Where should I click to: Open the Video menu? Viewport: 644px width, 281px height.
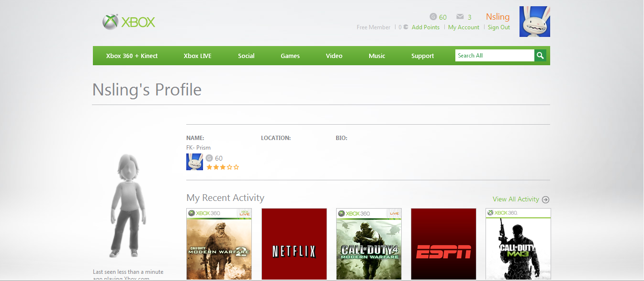click(x=334, y=56)
